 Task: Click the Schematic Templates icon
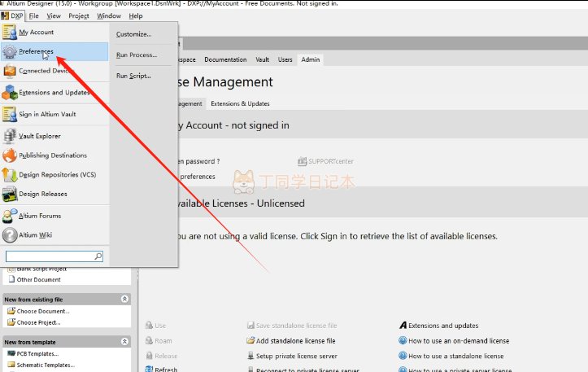(11, 365)
